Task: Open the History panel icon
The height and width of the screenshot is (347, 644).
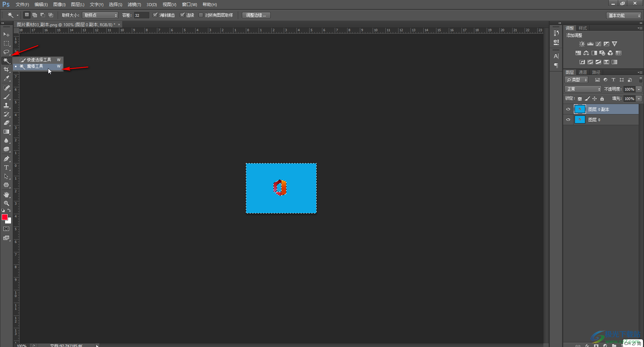Action: point(556,33)
